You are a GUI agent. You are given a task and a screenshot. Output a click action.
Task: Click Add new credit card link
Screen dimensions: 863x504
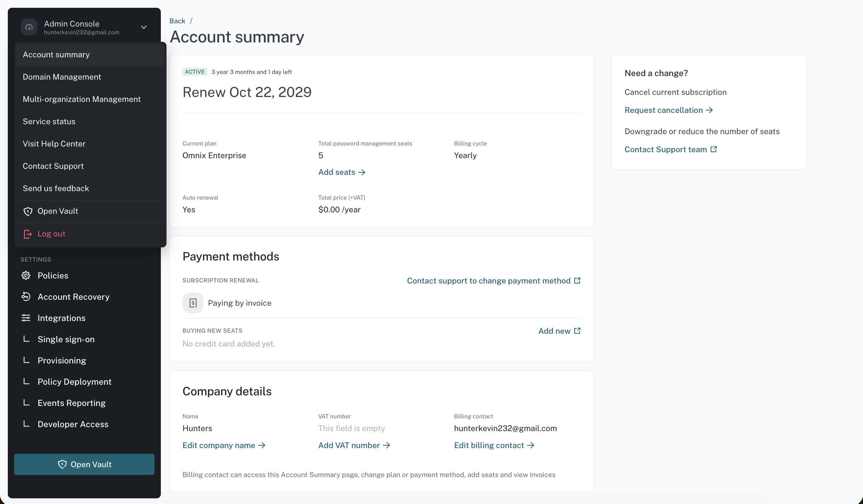pos(559,331)
